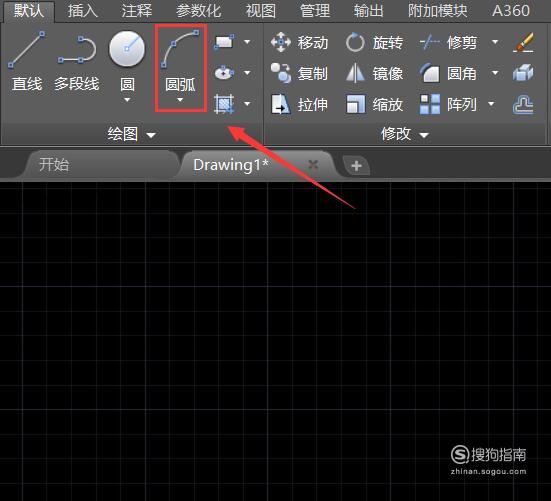Image resolution: width=551 pixels, height=501 pixels.
Task: Click the Offset icon
Action: [523, 104]
